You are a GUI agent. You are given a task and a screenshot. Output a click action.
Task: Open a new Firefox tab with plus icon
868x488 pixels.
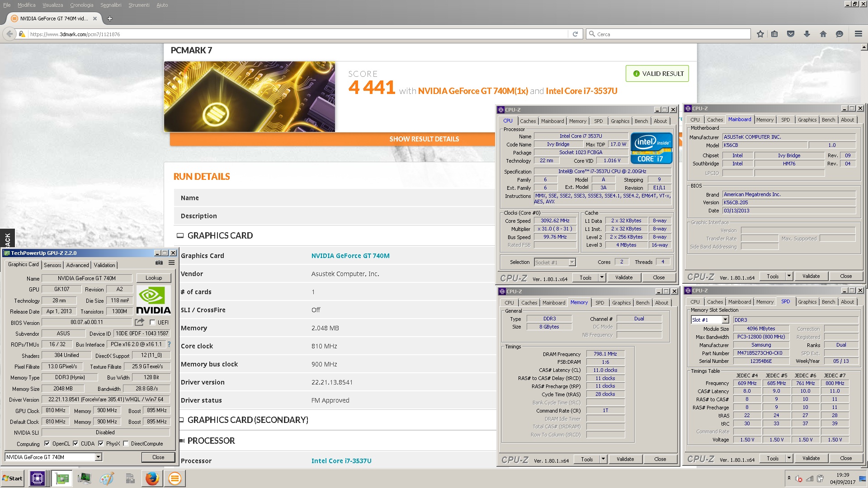tap(110, 19)
